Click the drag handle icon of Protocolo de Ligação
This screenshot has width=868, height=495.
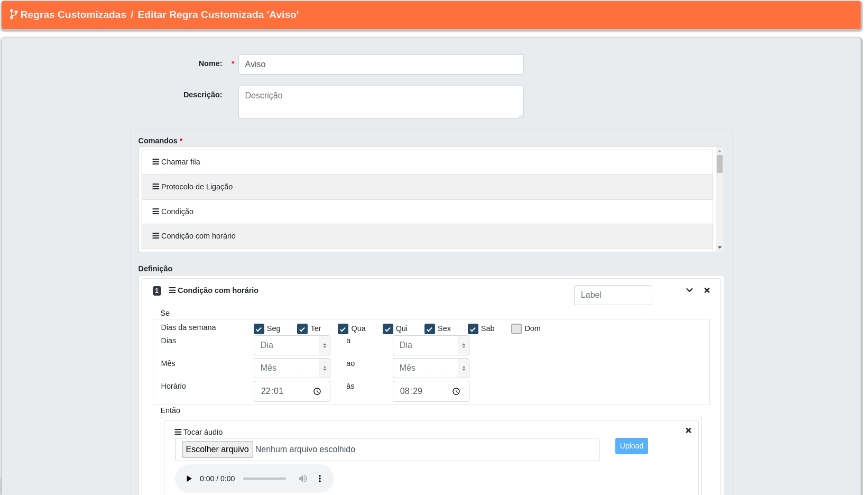point(156,187)
